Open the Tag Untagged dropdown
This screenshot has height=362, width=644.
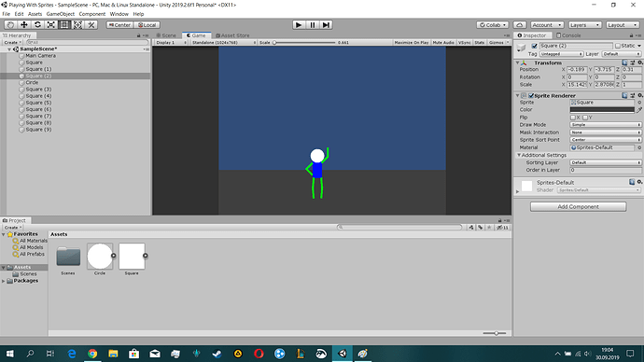(561, 54)
